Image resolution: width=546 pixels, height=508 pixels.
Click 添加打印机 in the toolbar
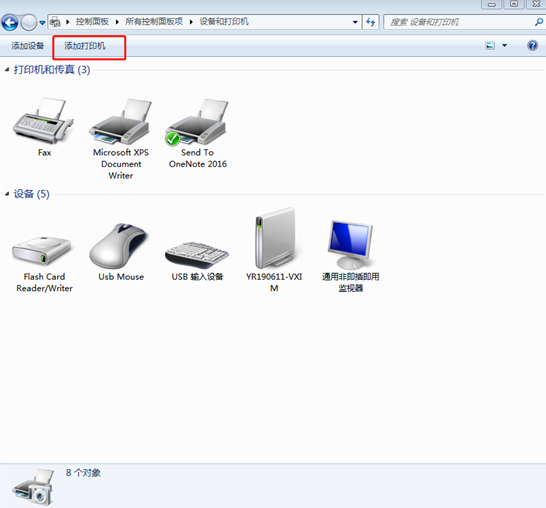point(85,46)
